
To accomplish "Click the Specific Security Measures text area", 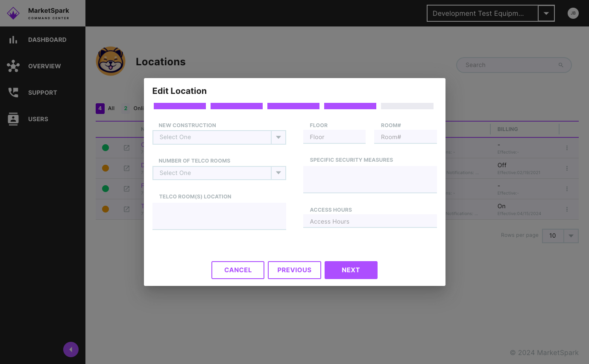I will (x=370, y=180).
